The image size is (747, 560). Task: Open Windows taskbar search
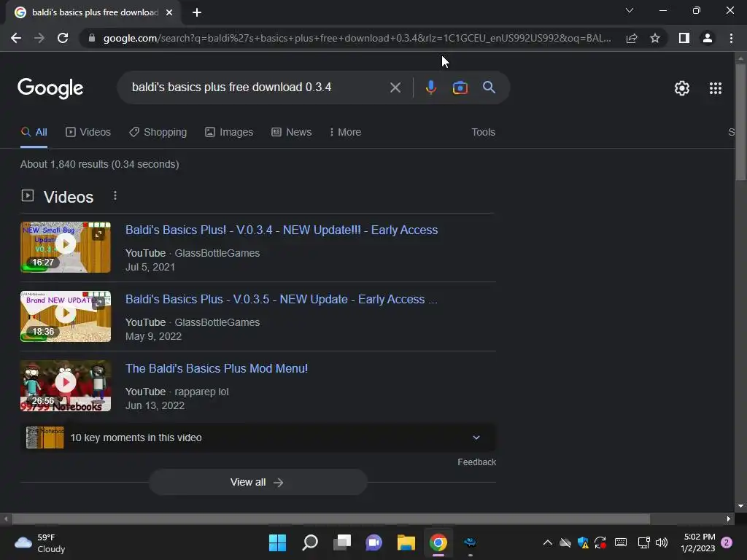click(x=309, y=542)
